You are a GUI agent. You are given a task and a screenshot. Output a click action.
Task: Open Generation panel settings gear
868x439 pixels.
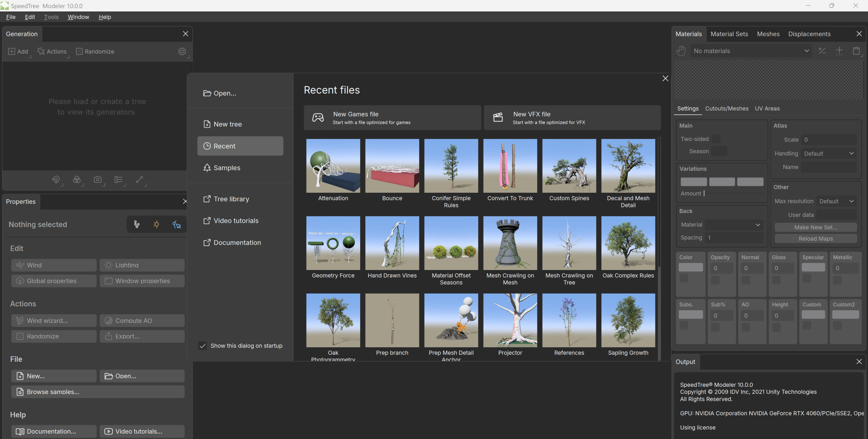point(182,51)
